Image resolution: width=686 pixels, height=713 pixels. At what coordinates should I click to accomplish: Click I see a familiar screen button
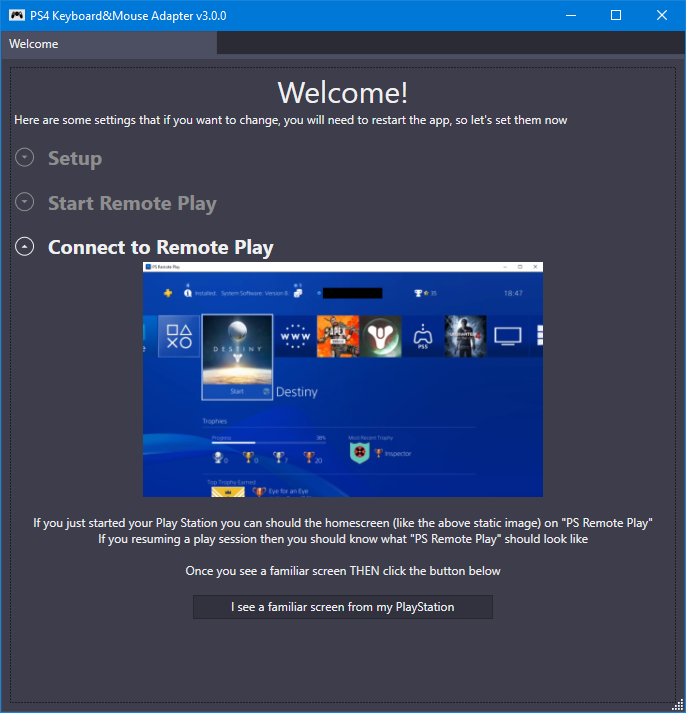pos(343,607)
